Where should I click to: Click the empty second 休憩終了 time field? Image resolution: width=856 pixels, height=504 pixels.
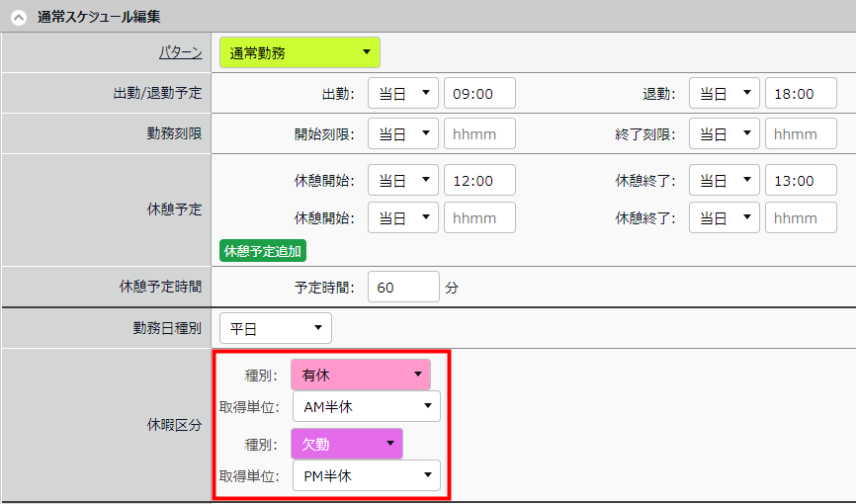(801, 217)
